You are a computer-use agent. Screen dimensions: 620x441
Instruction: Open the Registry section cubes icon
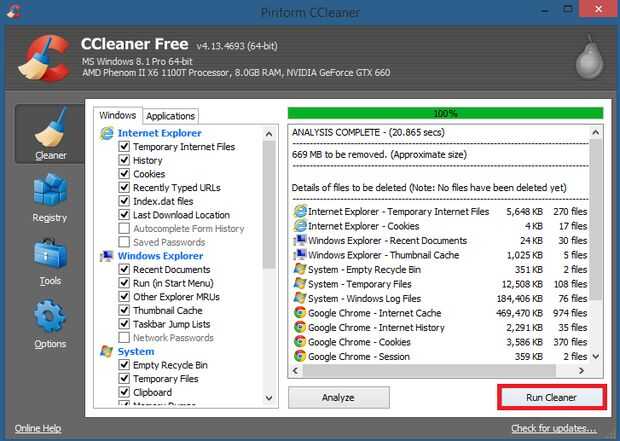tap(50, 190)
